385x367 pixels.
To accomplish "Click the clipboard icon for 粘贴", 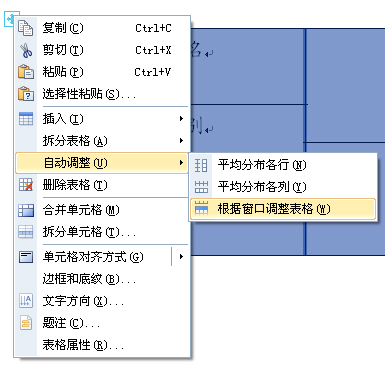I will coord(26,72).
